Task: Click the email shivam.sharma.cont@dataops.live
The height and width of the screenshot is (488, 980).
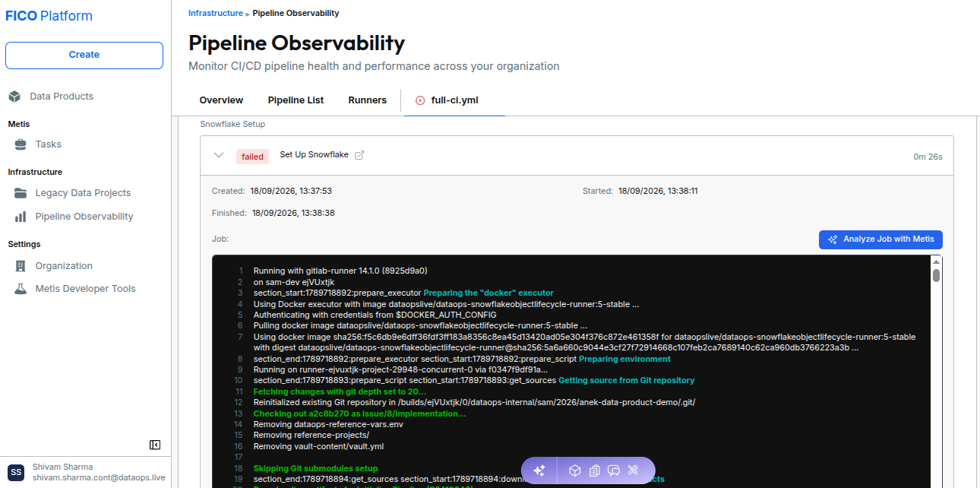Action: point(99,478)
